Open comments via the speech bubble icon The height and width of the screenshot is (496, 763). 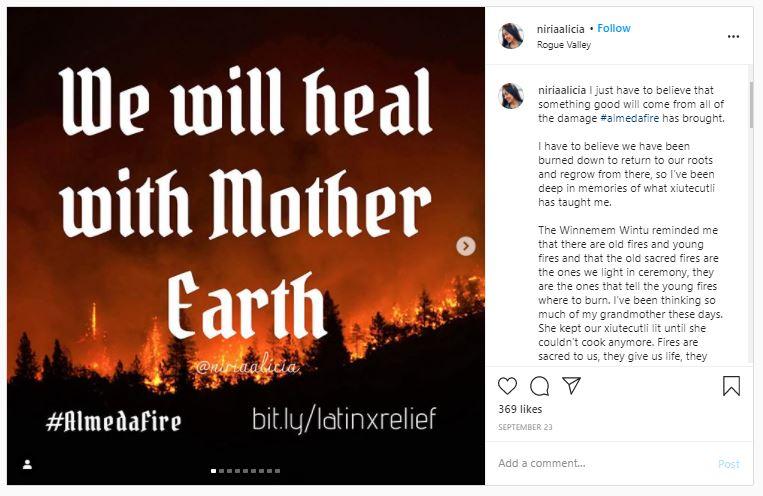coord(540,386)
